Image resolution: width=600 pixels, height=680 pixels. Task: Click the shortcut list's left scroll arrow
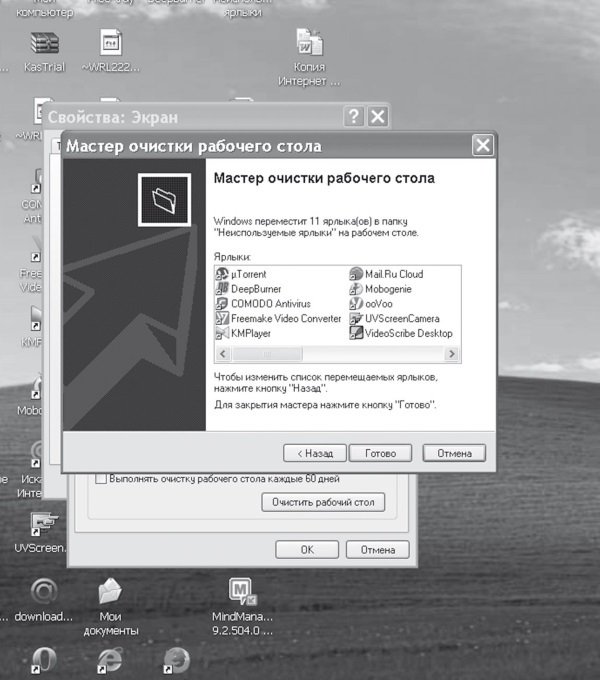[x=223, y=354]
